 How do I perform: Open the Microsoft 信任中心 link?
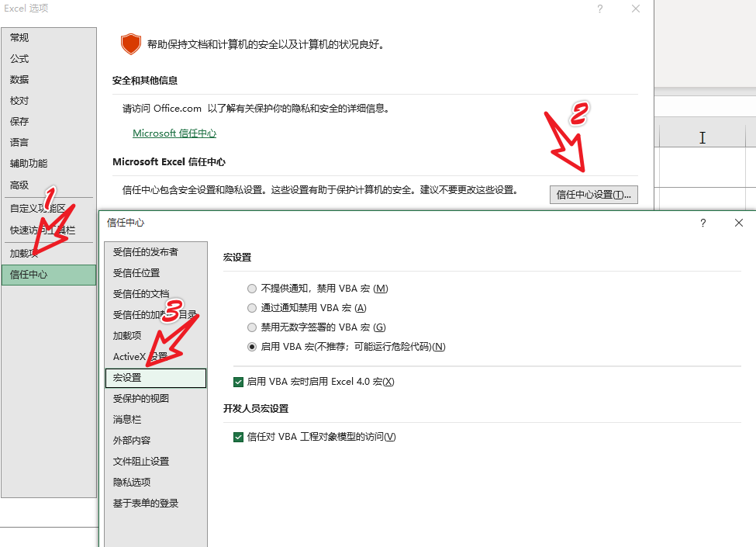pos(174,133)
